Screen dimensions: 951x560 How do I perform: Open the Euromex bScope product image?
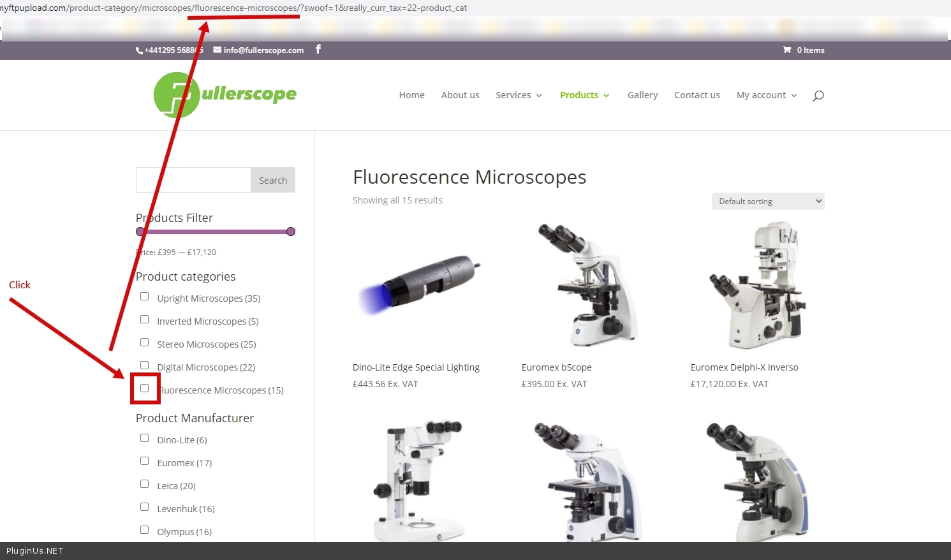(x=589, y=285)
